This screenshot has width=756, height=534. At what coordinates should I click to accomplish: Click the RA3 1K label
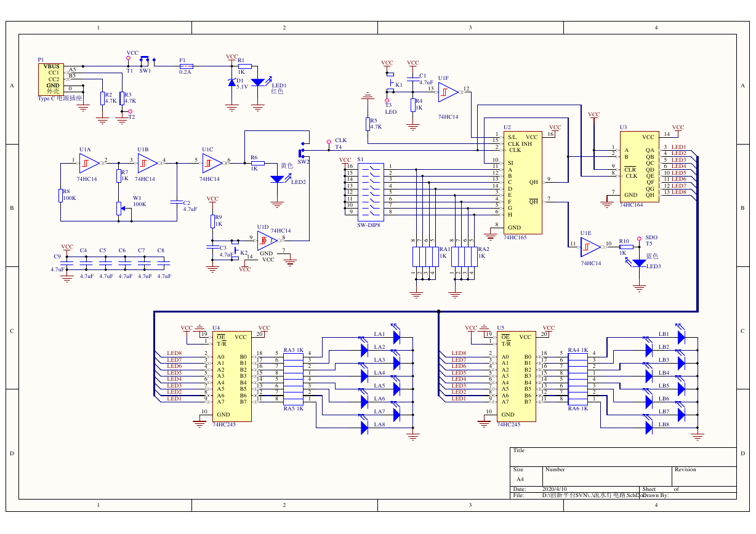[x=294, y=350]
